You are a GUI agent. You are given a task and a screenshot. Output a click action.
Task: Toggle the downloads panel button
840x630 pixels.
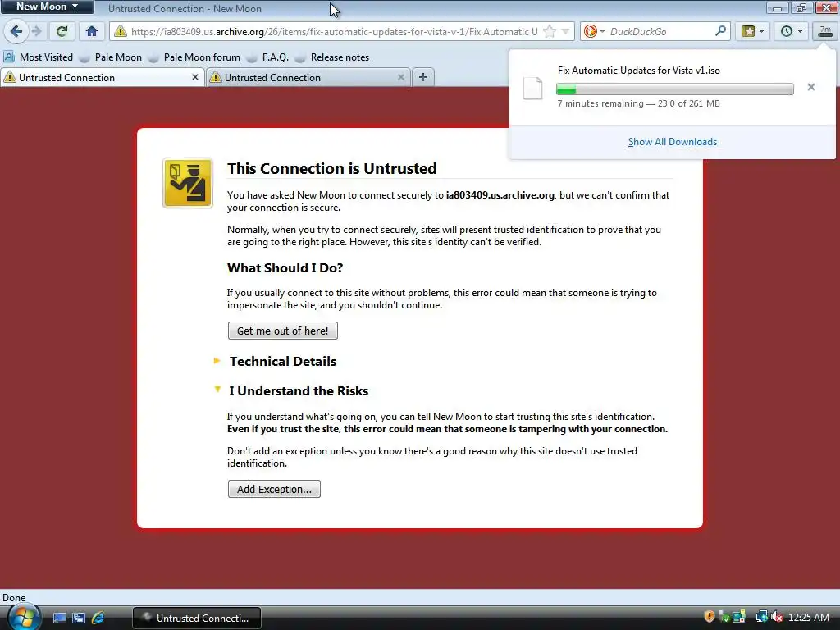(825, 31)
